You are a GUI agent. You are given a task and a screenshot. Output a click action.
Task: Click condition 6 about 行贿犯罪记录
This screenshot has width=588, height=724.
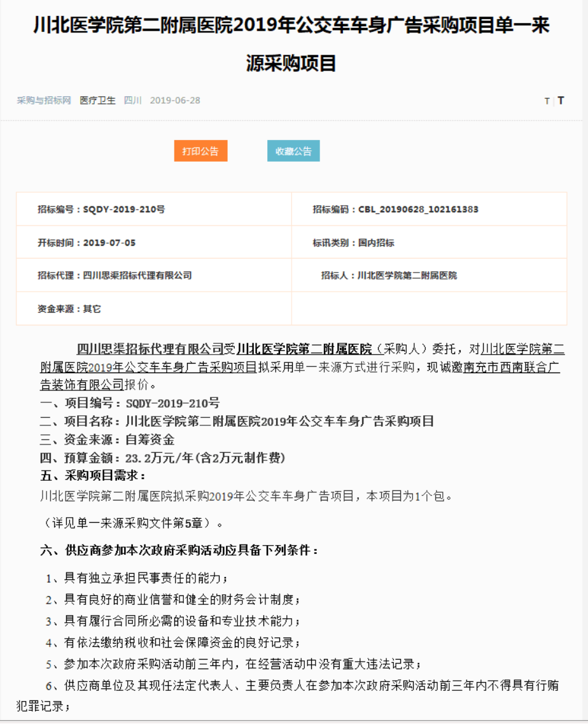pos(288,696)
